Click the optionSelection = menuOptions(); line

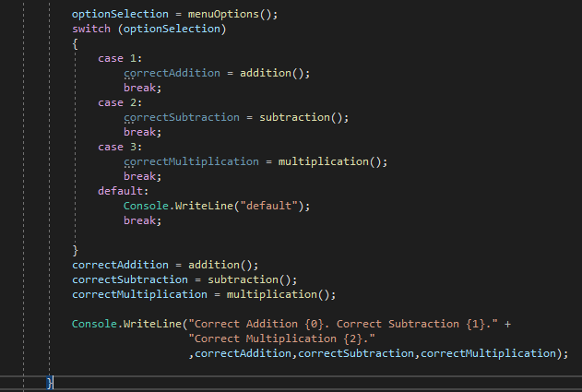pyautogui.click(x=174, y=14)
